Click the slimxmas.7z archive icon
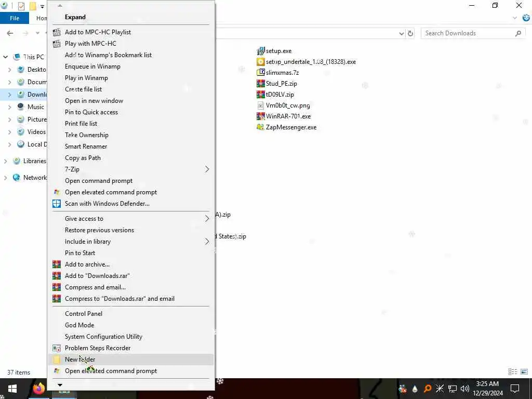 click(261, 73)
